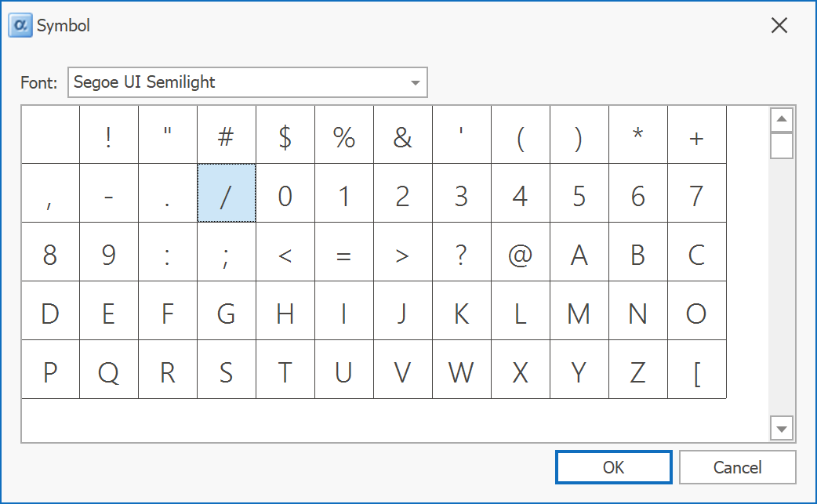
Task: Choose the equals = symbol cell
Action: point(344,252)
